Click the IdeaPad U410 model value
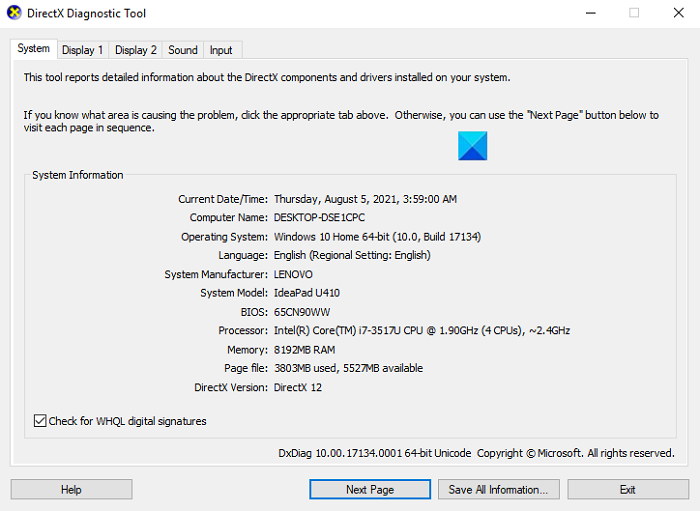 pyautogui.click(x=307, y=293)
